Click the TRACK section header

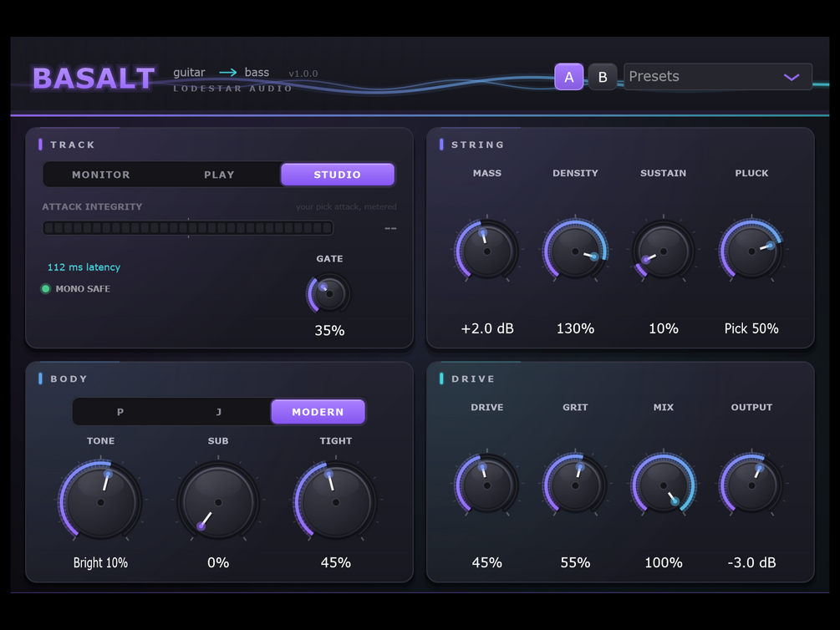(73, 145)
